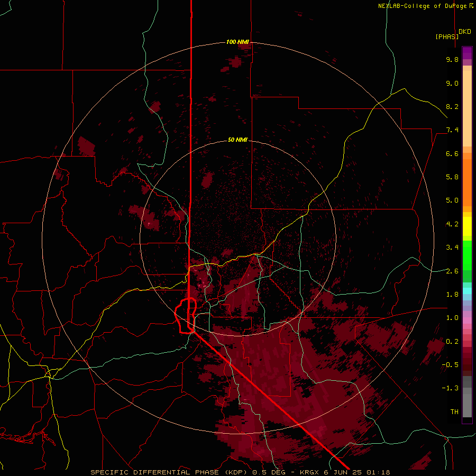Click the green segment of the color bar
The image size is (476, 476).
click(467, 260)
